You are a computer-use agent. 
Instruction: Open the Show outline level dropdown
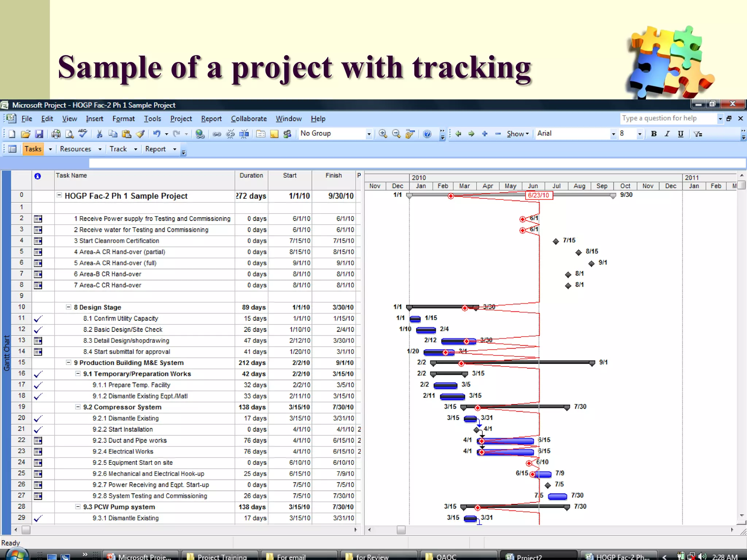pos(518,134)
